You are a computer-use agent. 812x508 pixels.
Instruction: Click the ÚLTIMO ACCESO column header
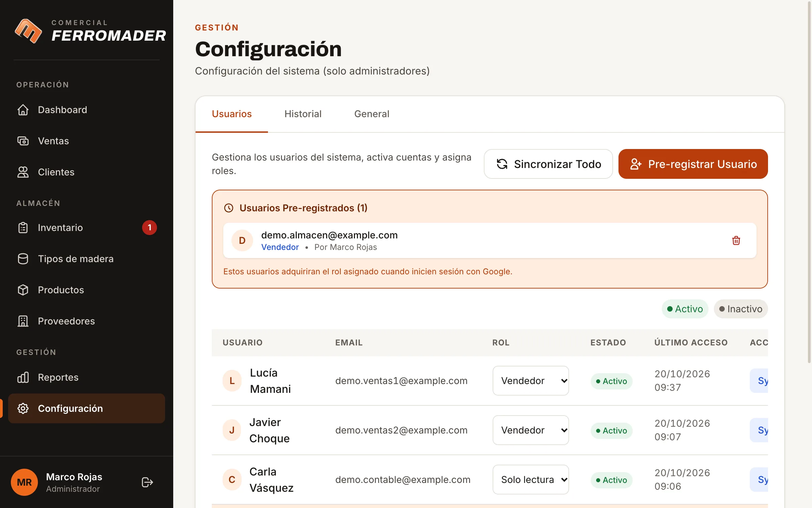(691, 342)
